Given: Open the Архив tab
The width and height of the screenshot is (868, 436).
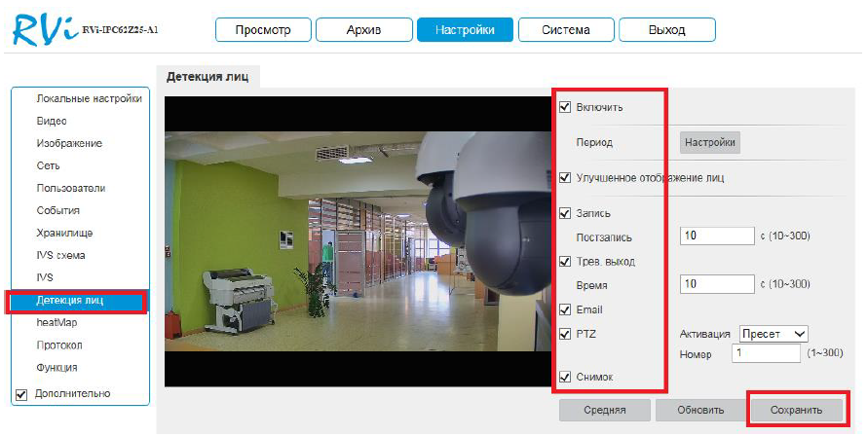Looking at the screenshot, I should (x=363, y=30).
